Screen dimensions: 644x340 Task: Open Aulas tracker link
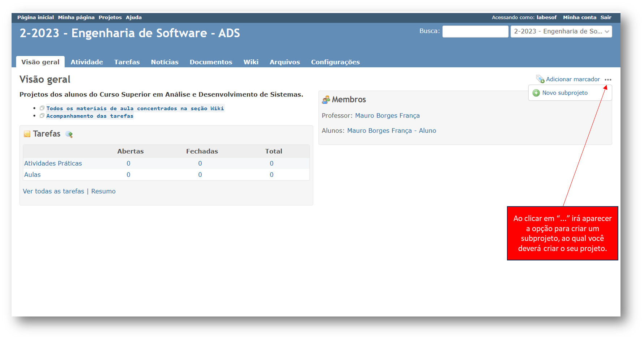pyautogui.click(x=32, y=175)
